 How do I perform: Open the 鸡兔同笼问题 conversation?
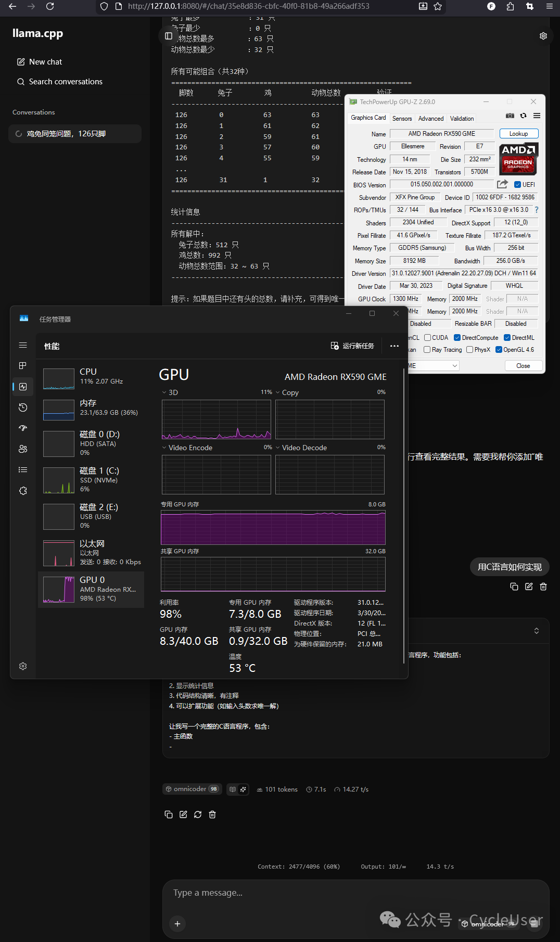(x=75, y=134)
